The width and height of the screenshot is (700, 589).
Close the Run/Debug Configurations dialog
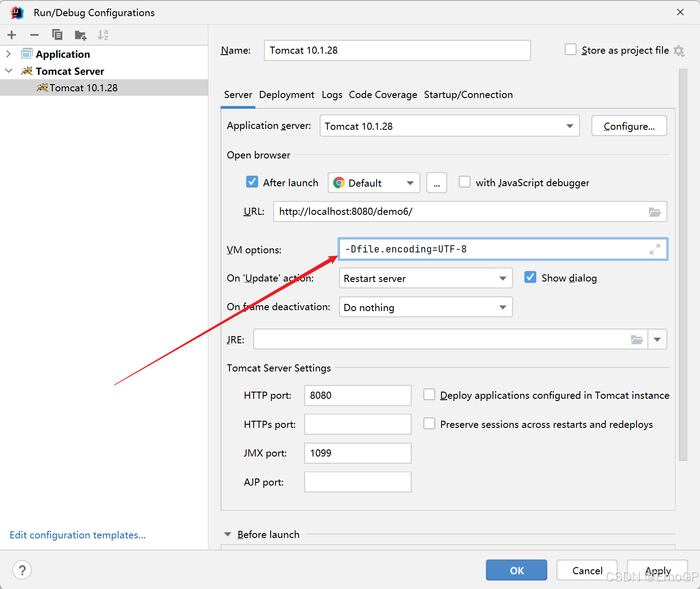point(680,12)
